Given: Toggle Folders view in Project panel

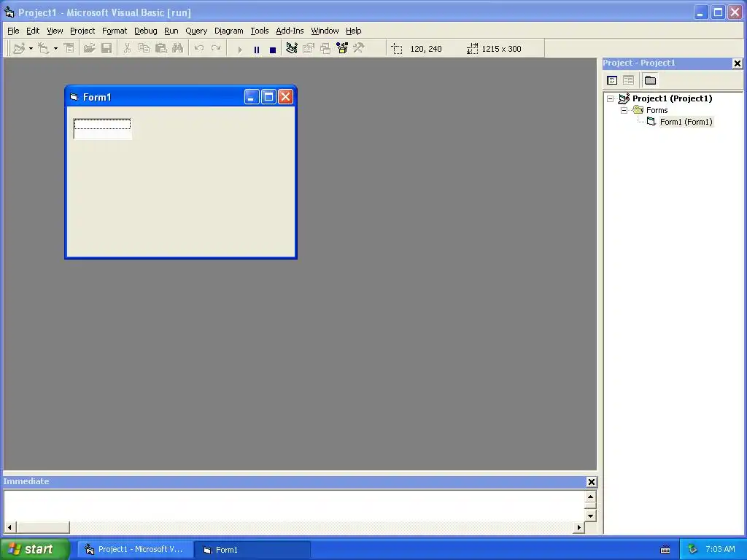Looking at the screenshot, I should click(x=650, y=80).
